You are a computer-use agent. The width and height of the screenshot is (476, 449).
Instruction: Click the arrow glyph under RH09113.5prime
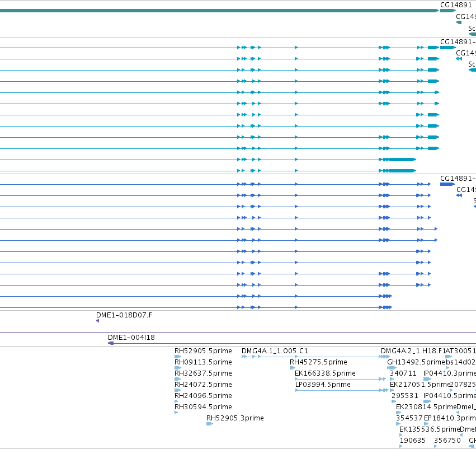178,368
